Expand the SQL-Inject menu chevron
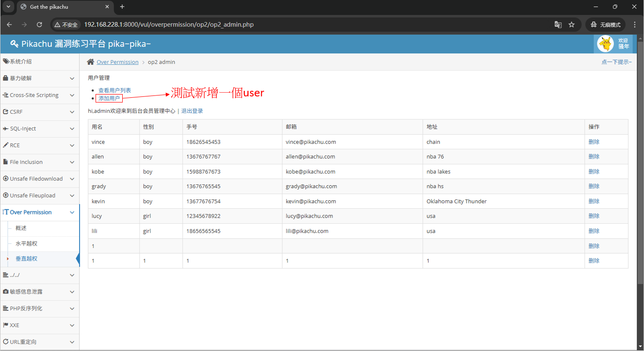Image resolution: width=644 pixels, height=351 pixels. (72, 129)
